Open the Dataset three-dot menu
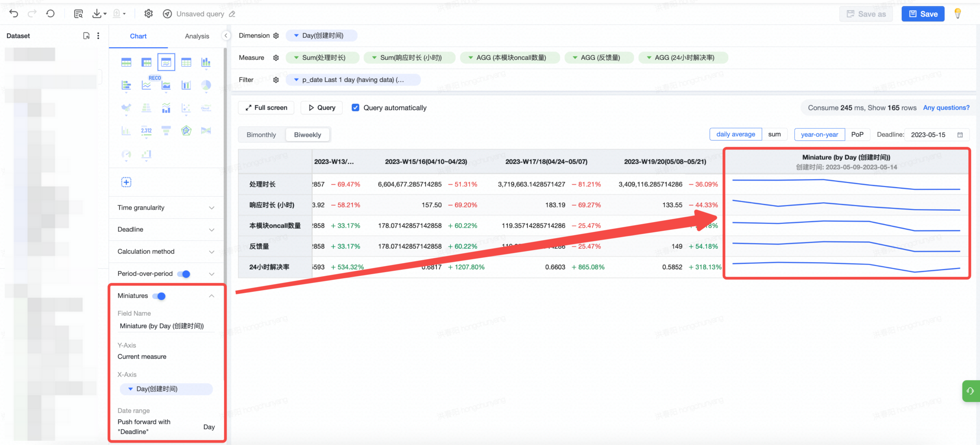Screen dimensions: 980x445 [98, 36]
